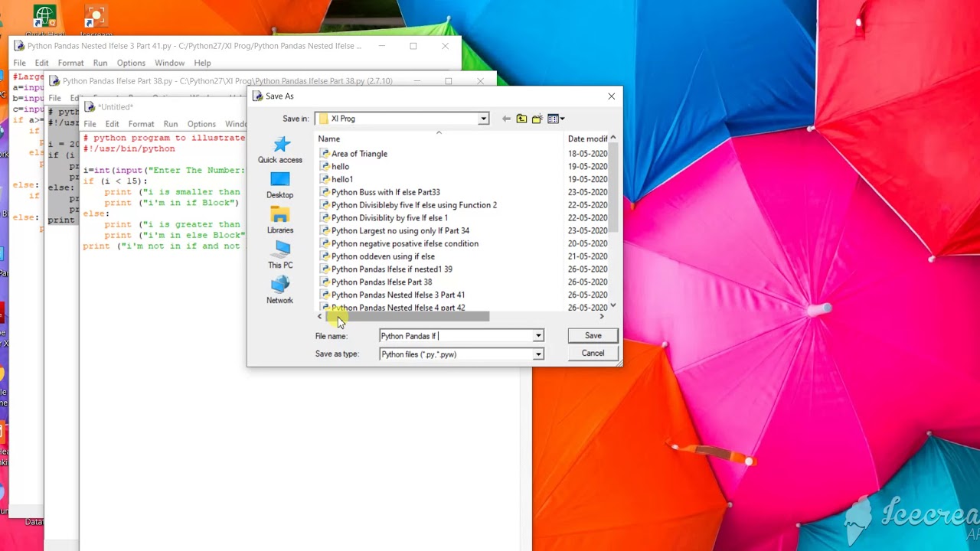Select 'Python Largest no using only If Part 34'
Viewport: 980px width, 551px height.
(400, 230)
